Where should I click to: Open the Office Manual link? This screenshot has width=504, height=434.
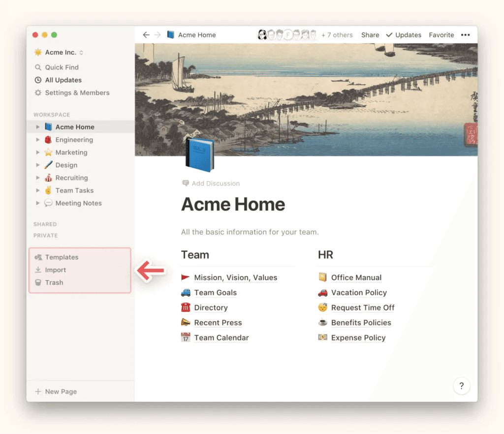pyautogui.click(x=356, y=277)
